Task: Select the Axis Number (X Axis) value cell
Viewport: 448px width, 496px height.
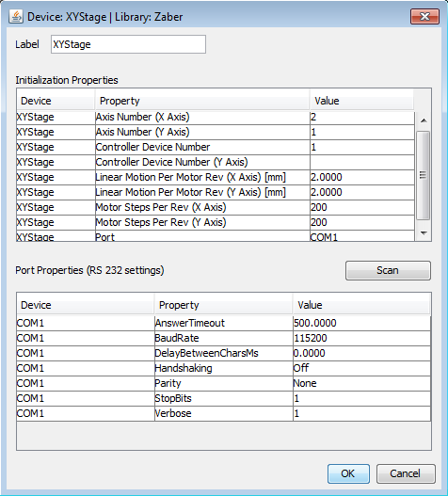Action: 362,117
